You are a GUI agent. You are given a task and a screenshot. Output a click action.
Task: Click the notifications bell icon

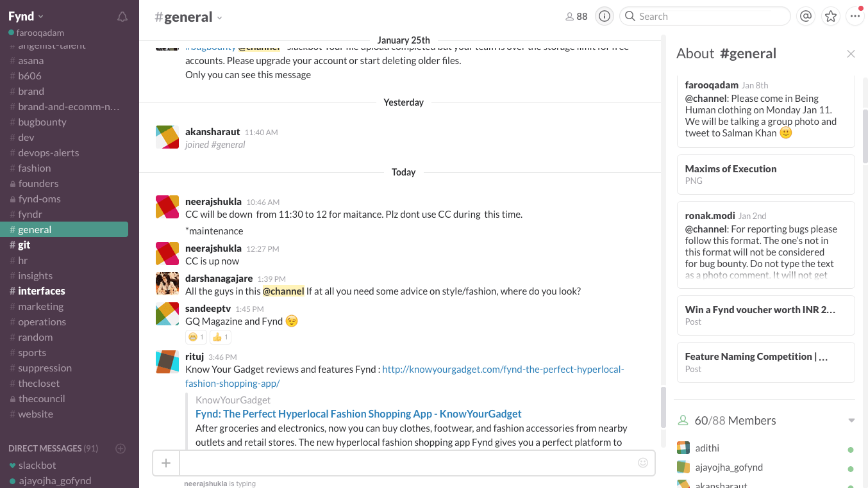122,17
